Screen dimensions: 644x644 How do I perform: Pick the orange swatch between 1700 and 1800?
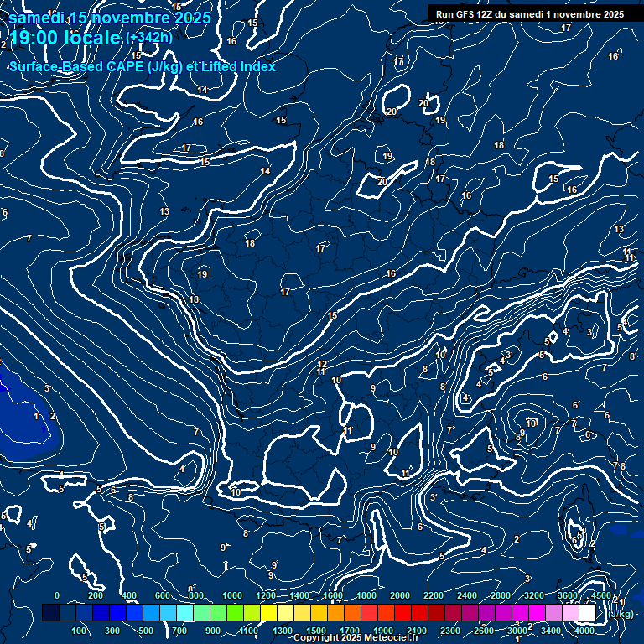coord(352,612)
